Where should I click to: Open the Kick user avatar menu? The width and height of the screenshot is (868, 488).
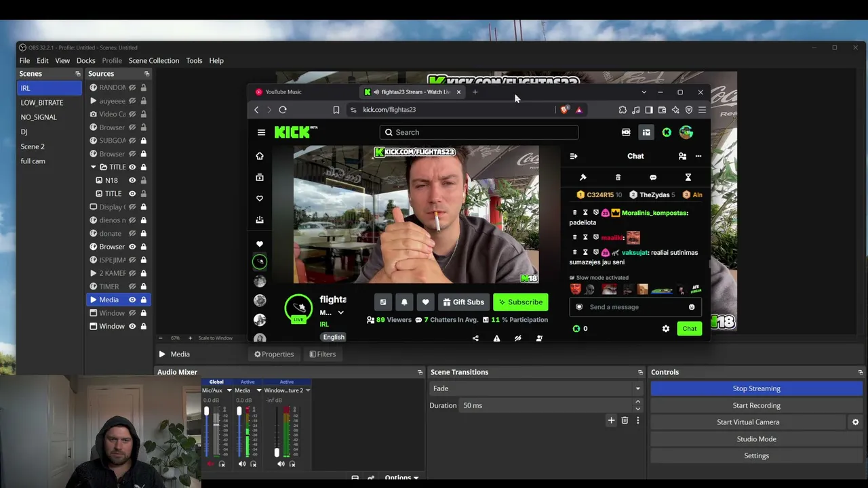click(x=686, y=132)
